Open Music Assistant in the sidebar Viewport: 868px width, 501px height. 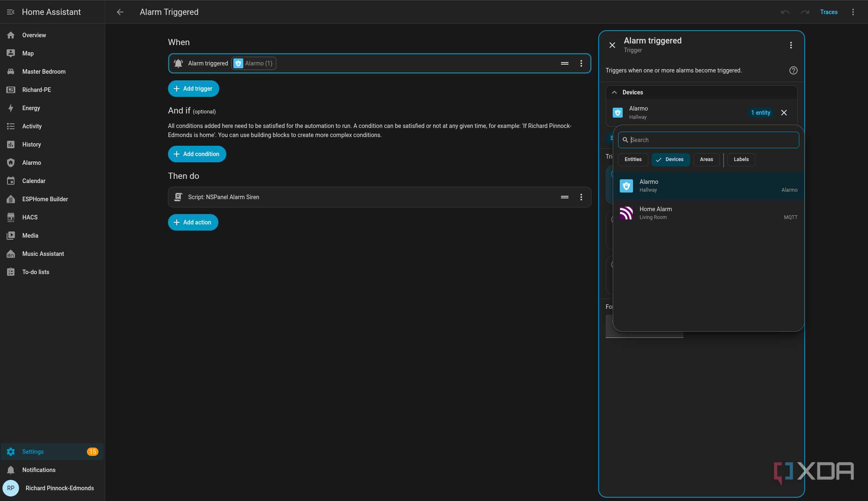[52, 254]
